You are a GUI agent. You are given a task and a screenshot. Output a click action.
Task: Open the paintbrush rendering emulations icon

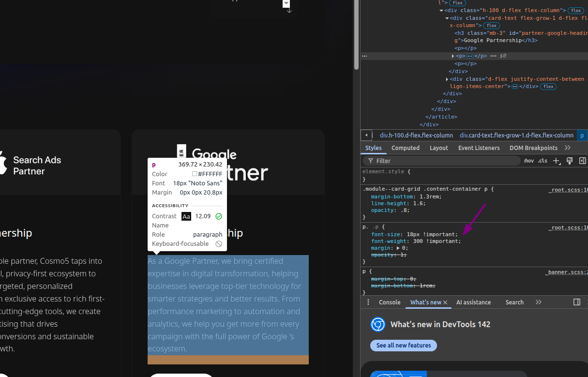point(570,161)
